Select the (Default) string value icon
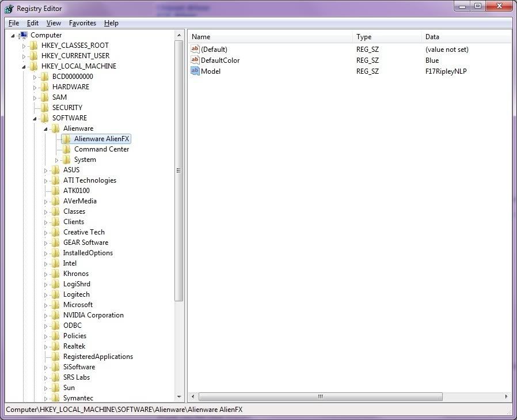This screenshot has width=517, height=420. coord(195,49)
